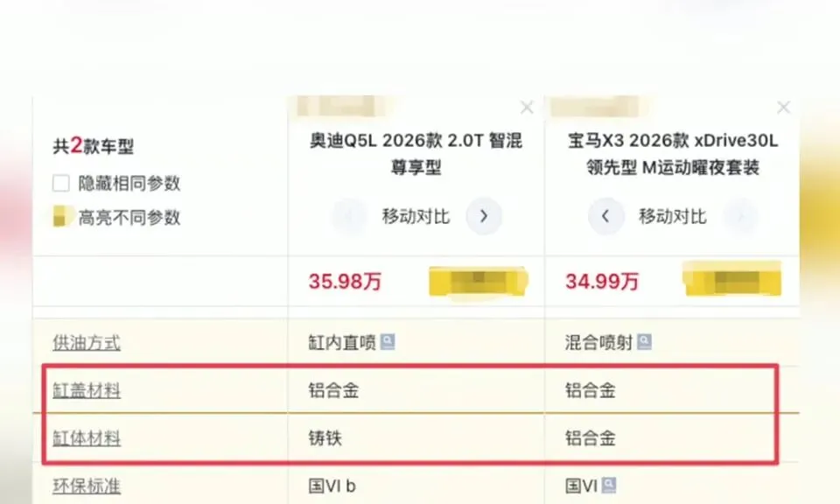The height and width of the screenshot is (504, 840).
Task: Open the info icon next to 国VI
Action: click(609, 486)
